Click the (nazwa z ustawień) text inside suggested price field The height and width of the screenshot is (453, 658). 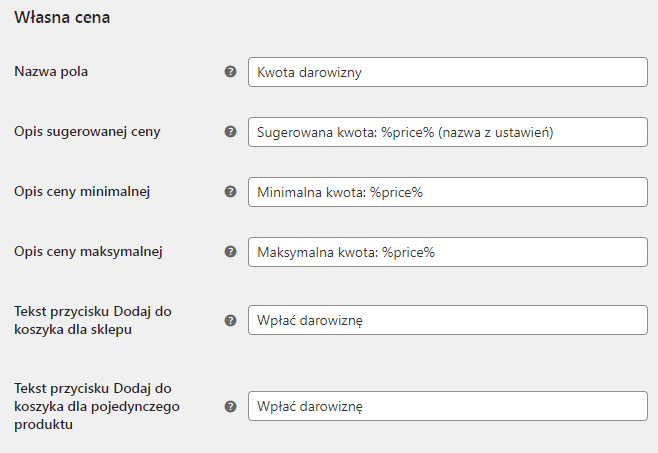coord(496,133)
